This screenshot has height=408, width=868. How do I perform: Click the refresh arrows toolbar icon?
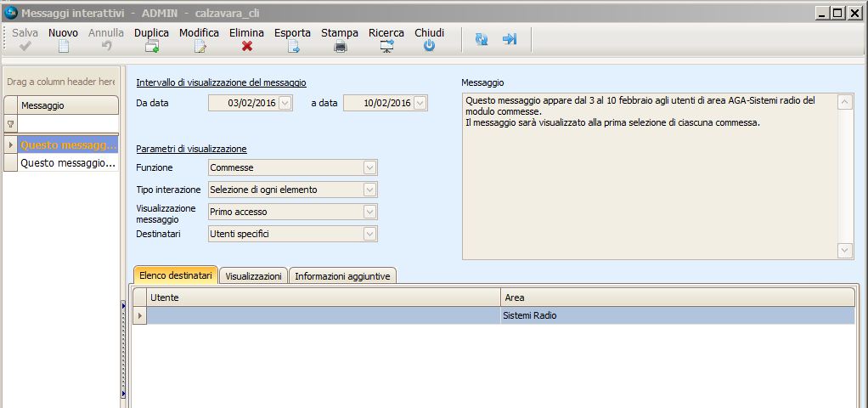click(x=482, y=39)
